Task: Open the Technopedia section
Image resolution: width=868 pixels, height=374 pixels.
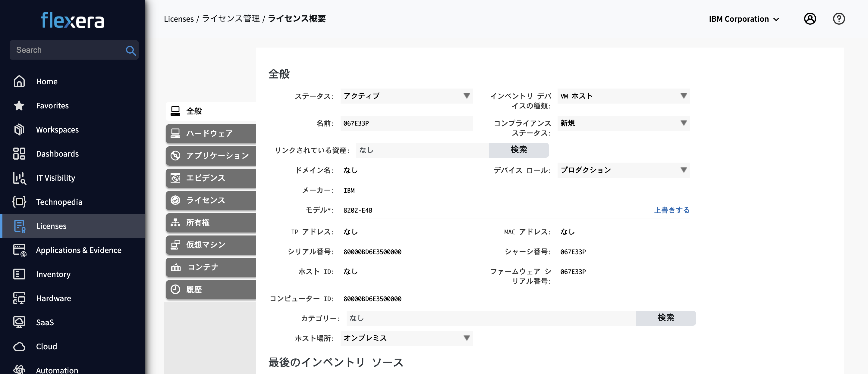Action: pos(59,202)
